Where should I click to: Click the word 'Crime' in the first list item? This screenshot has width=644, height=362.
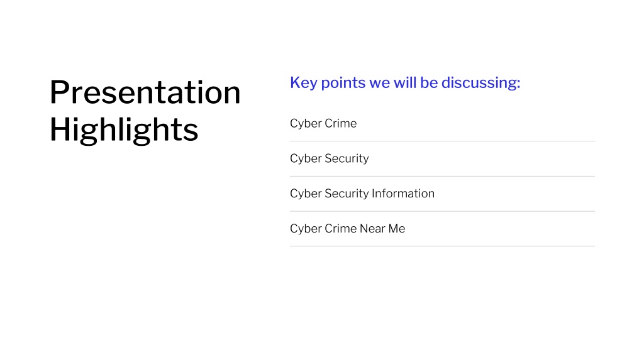[340, 124]
